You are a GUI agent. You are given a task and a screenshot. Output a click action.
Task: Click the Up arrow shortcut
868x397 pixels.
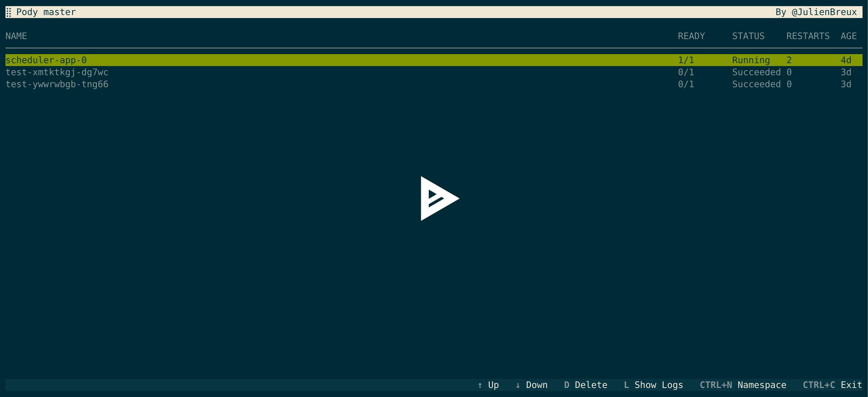coord(488,385)
